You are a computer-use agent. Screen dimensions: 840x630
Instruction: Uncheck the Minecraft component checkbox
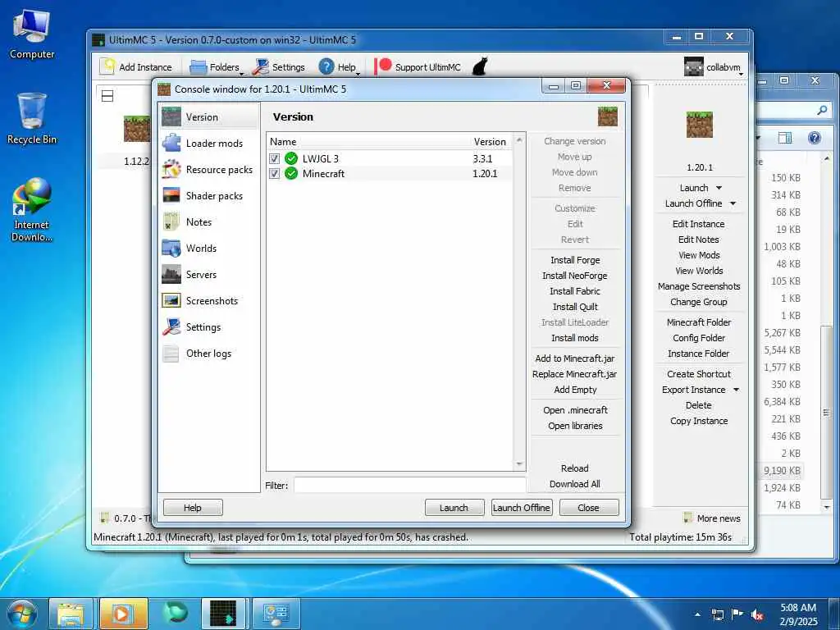point(274,174)
